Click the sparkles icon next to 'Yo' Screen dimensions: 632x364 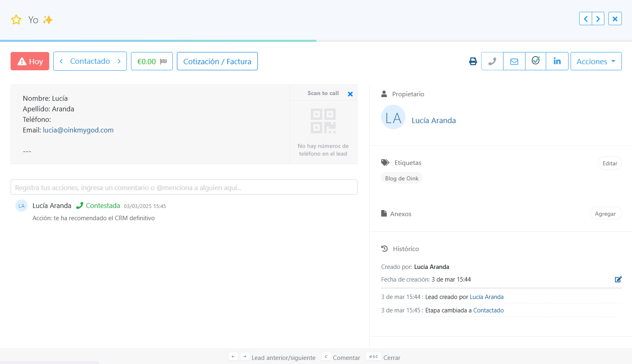[48, 19]
